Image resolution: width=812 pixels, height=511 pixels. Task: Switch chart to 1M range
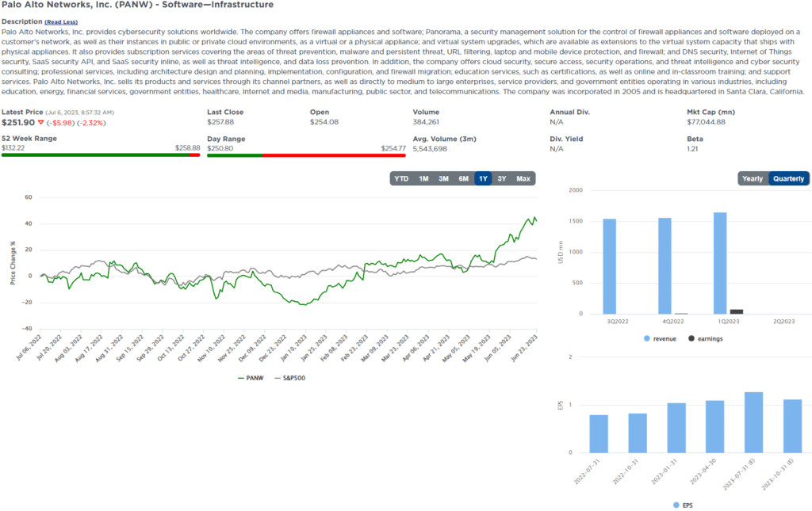point(423,178)
